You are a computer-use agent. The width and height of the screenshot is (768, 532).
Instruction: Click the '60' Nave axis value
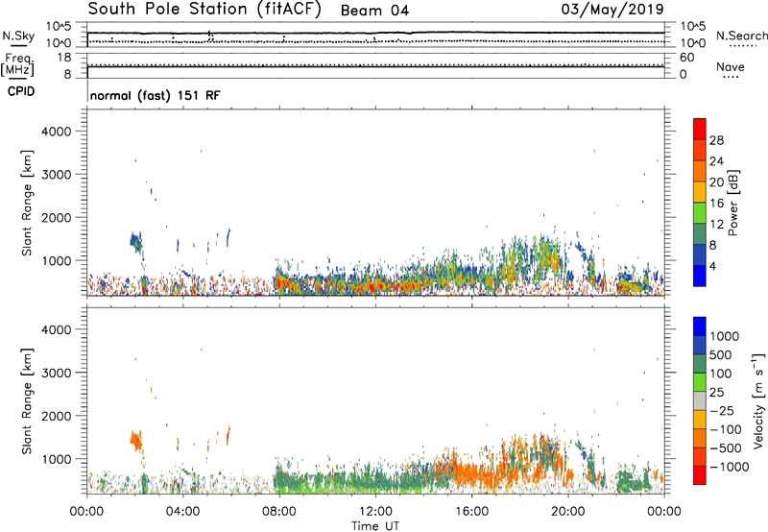pos(687,58)
